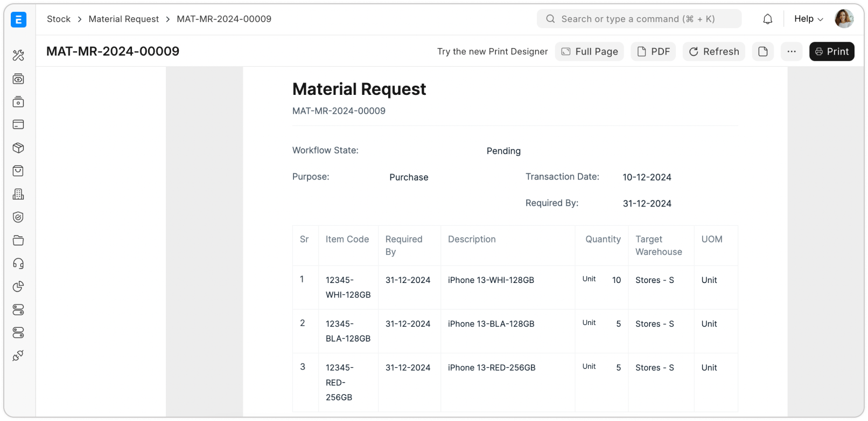868x421 pixels.
Task: Expand the Help dropdown
Action: [808, 19]
